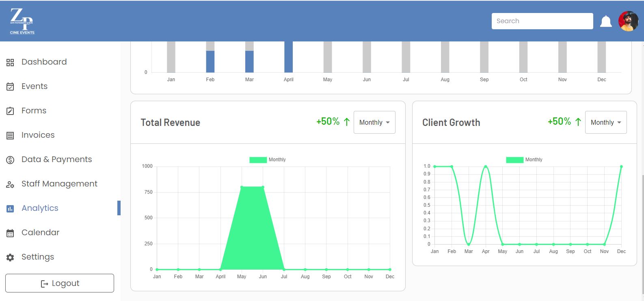Click the Dashboard grid icon

[10, 62]
